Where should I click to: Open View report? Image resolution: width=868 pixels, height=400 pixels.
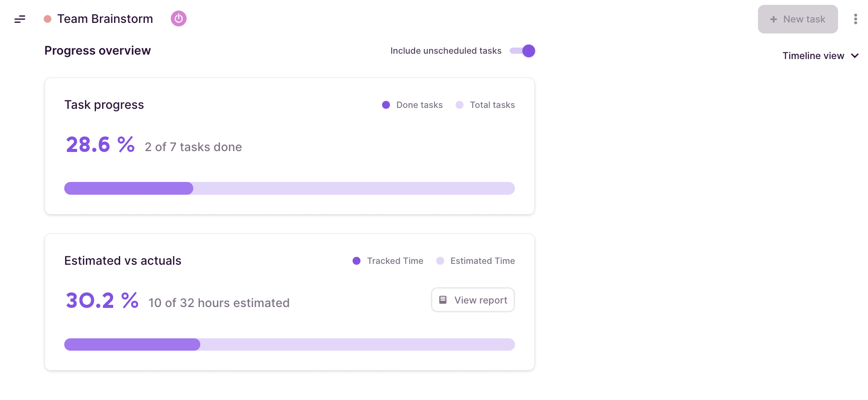point(473,300)
